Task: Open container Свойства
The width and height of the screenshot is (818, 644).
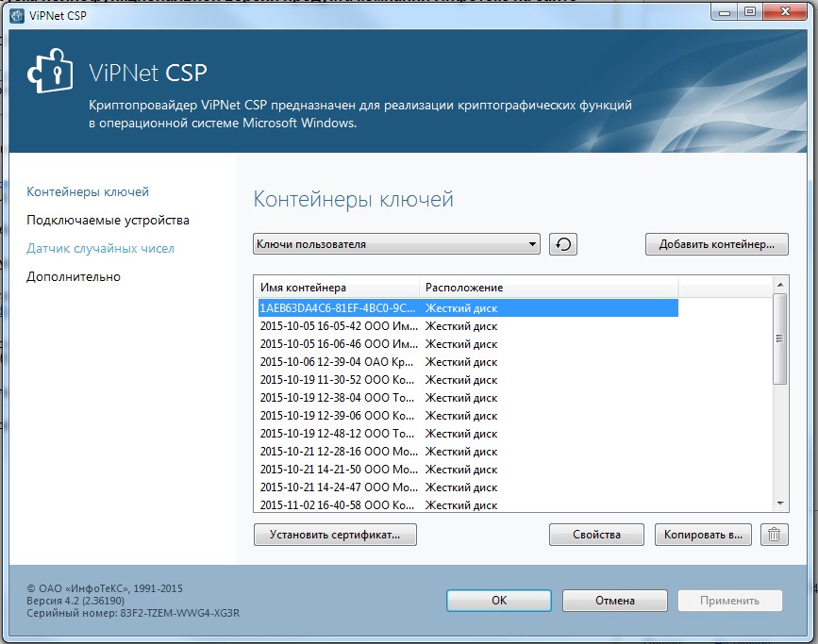Action: 596,535
